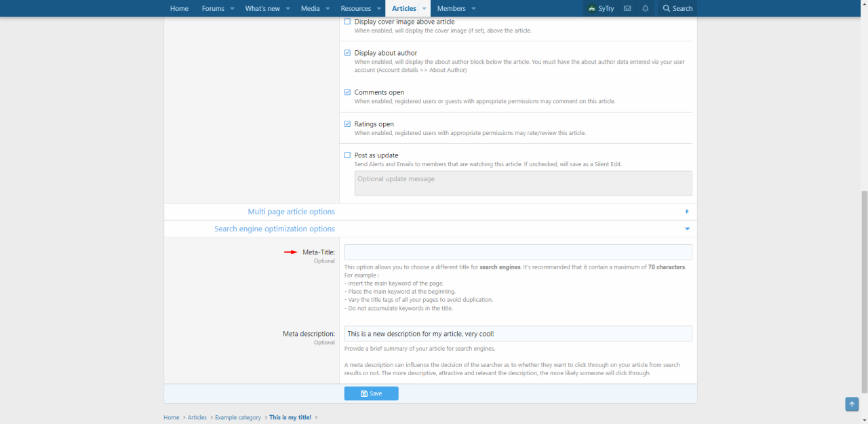The height and width of the screenshot is (424, 868).
Task: Open the What's new dropdown arrow
Action: pos(288,8)
